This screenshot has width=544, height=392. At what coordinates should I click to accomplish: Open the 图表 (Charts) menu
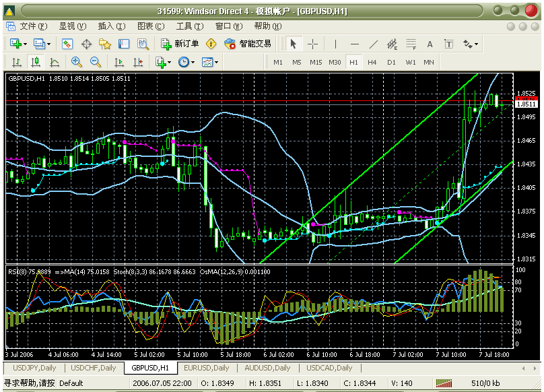[149, 26]
